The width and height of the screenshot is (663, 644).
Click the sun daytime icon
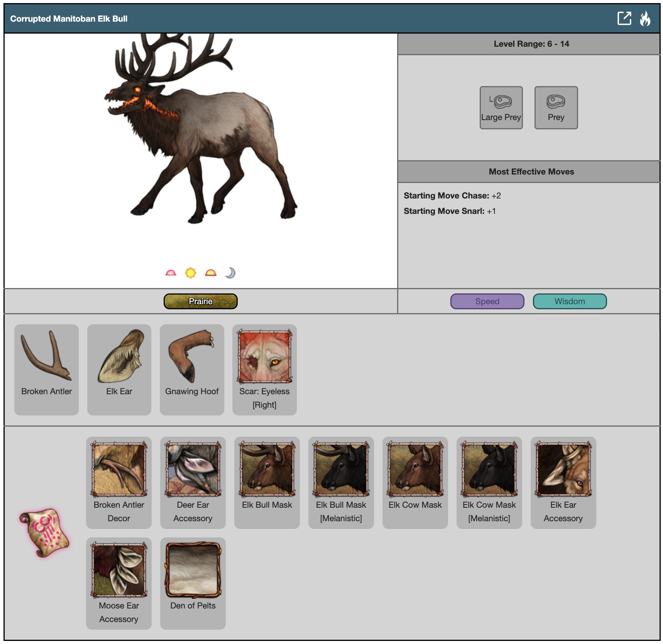click(191, 273)
